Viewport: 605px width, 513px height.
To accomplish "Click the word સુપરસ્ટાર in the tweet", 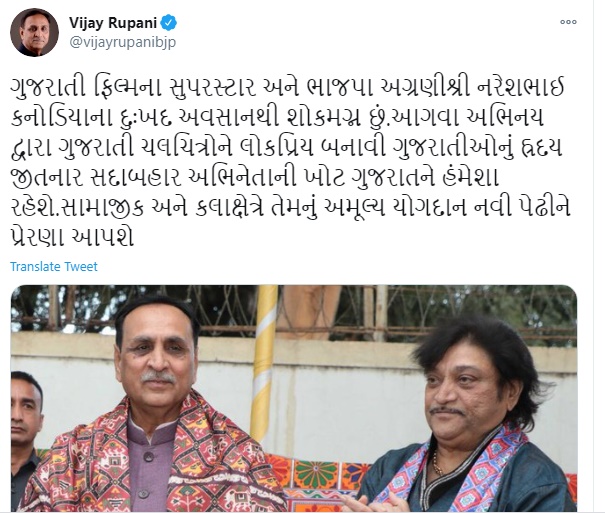I will click(212, 88).
